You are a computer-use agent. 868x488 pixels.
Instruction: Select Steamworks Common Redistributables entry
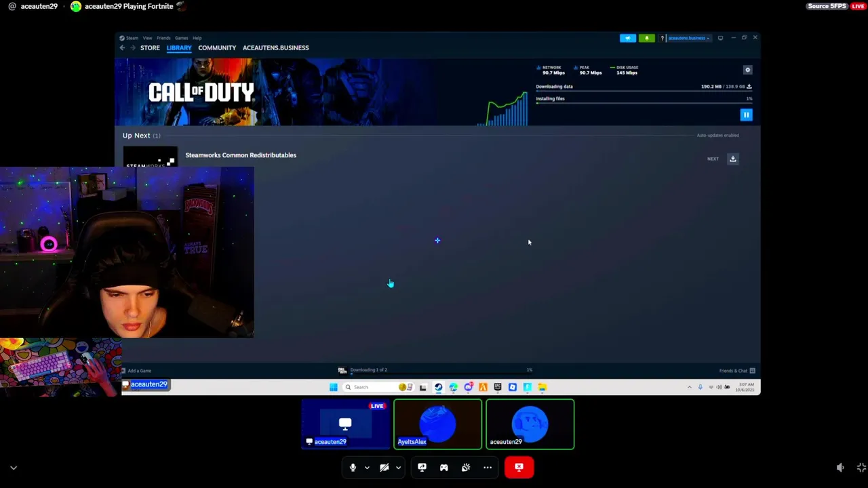click(x=241, y=155)
